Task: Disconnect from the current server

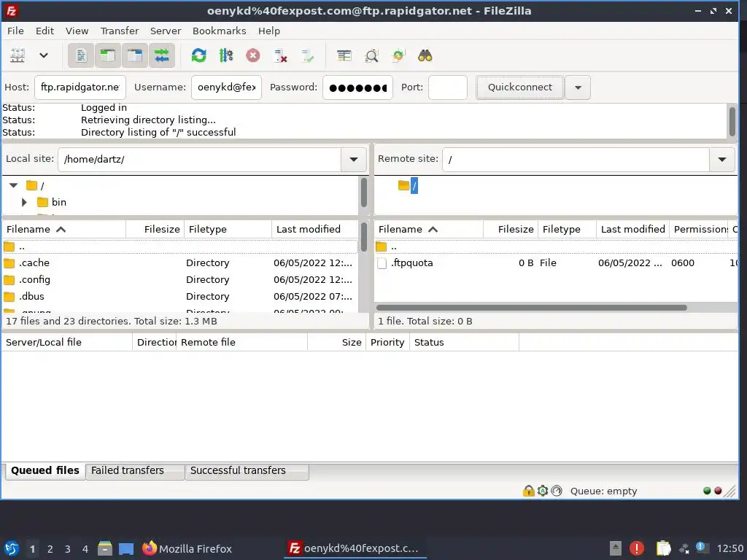Action: [x=280, y=55]
